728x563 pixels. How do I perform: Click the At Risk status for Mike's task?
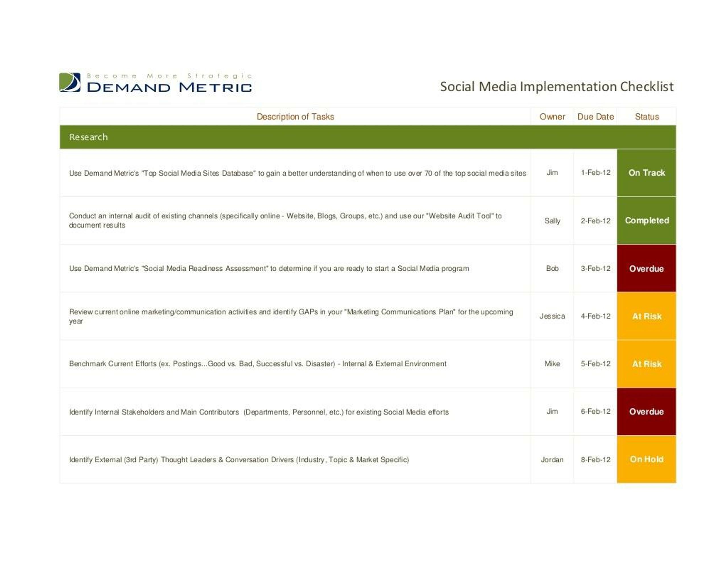(647, 364)
